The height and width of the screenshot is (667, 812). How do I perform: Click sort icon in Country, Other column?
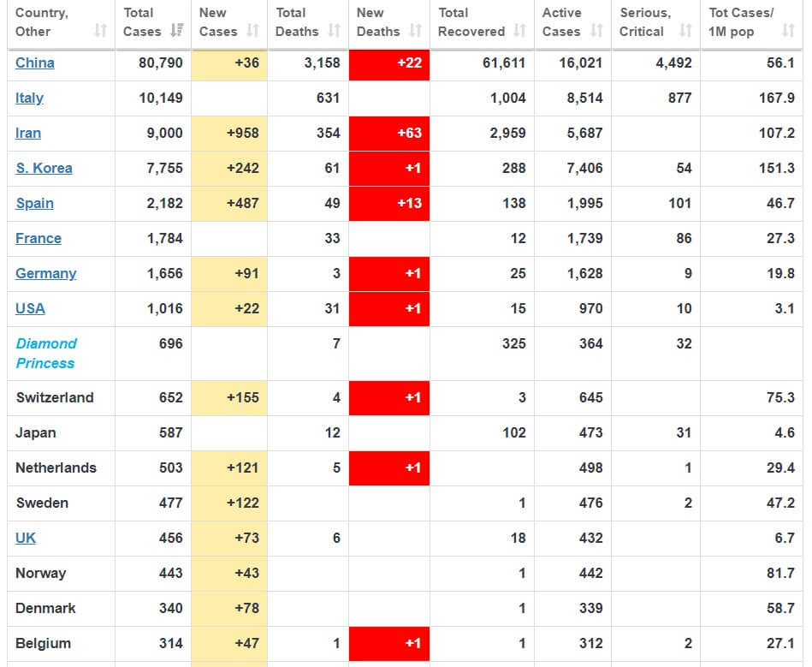pyautogui.click(x=100, y=31)
